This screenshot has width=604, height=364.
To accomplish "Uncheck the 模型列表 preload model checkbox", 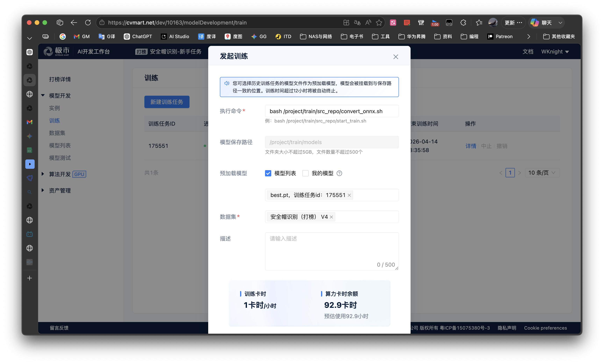I will [x=268, y=173].
